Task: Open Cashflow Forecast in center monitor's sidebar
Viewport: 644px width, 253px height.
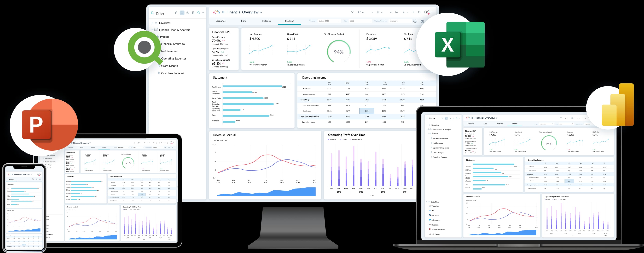Action: pyautogui.click(x=172, y=73)
